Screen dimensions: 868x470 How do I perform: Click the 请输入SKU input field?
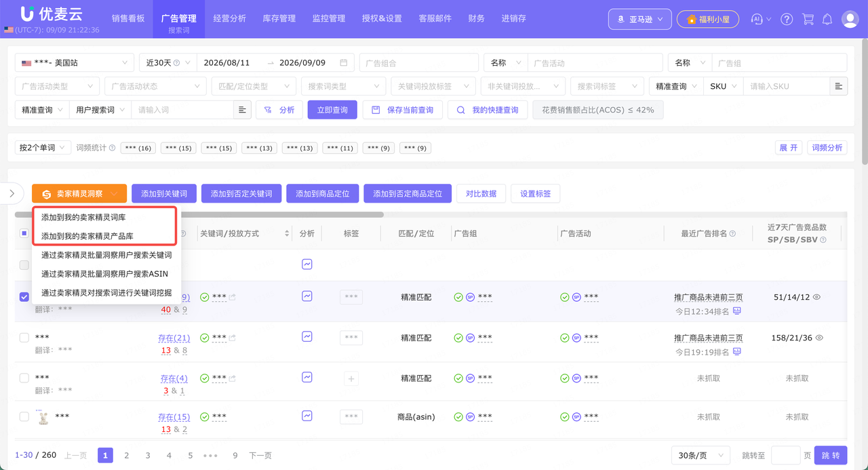click(787, 86)
